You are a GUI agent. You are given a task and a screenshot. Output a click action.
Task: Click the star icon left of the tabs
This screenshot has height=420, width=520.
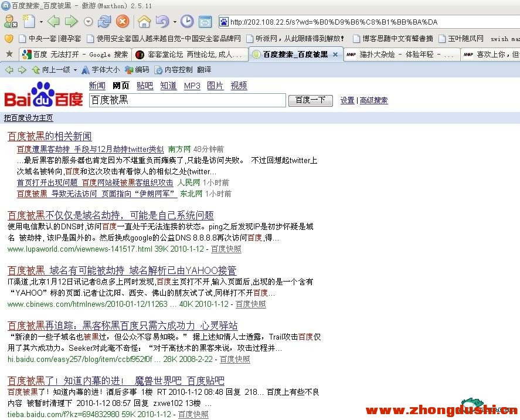(9, 54)
